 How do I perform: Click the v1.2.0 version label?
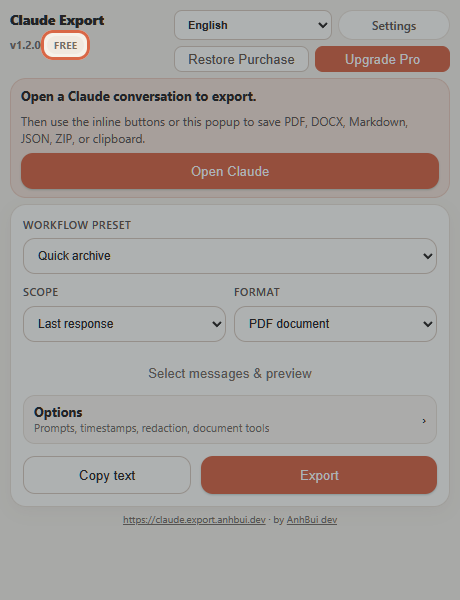pos(25,45)
